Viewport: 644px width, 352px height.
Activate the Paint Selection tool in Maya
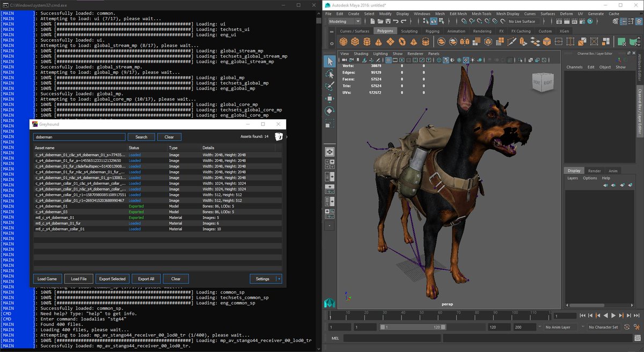coord(330,86)
